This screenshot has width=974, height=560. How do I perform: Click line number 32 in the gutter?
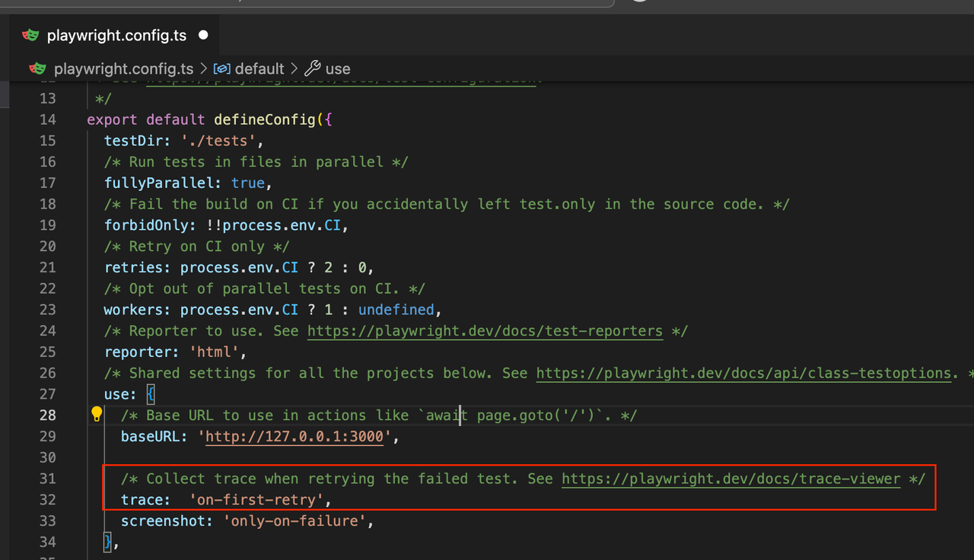[x=47, y=500]
